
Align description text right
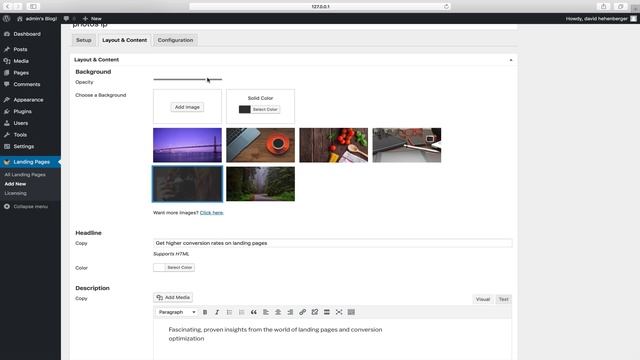tap(290, 312)
